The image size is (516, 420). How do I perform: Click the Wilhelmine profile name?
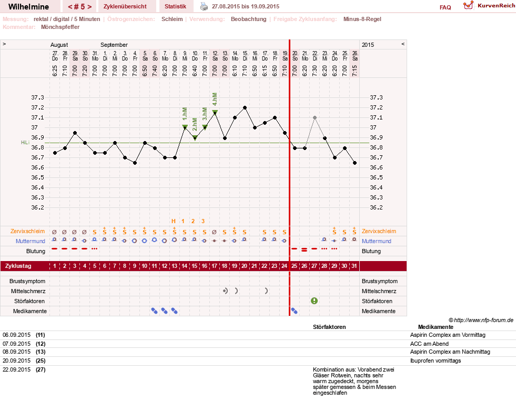pos(28,7)
